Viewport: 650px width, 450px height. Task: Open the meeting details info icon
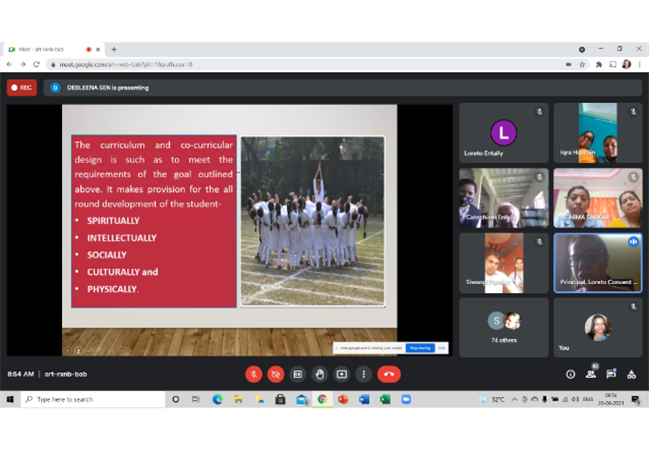570,374
